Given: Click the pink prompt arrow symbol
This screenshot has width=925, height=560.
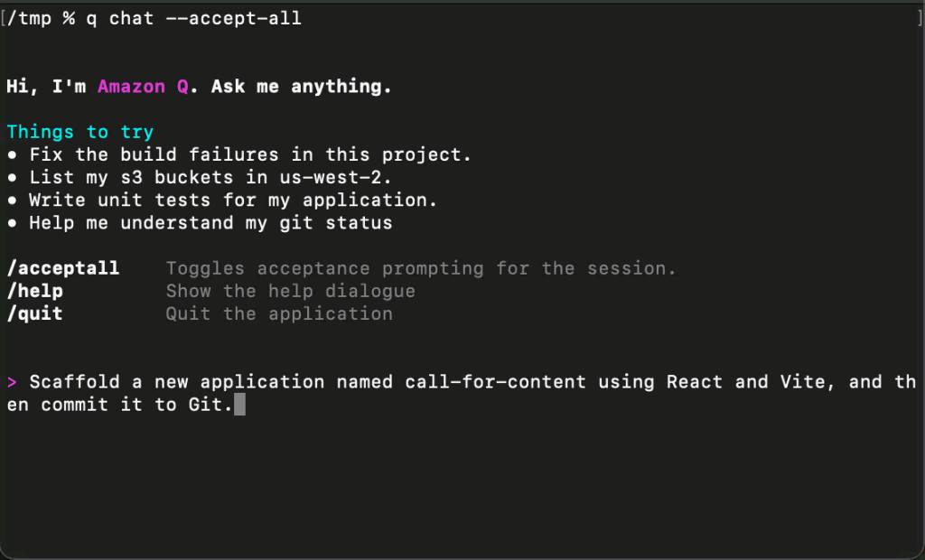Looking at the screenshot, I should pyautogui.click(x=12, y=382).
